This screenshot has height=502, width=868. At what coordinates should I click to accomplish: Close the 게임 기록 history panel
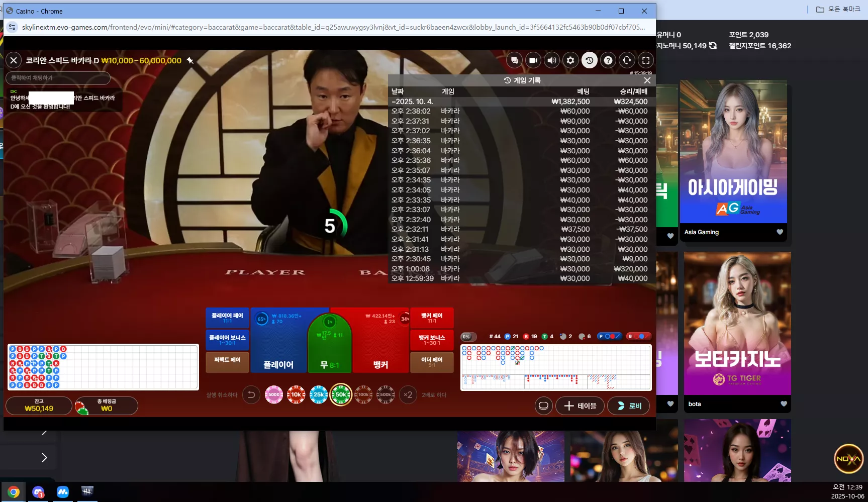(x=647, y=80)
